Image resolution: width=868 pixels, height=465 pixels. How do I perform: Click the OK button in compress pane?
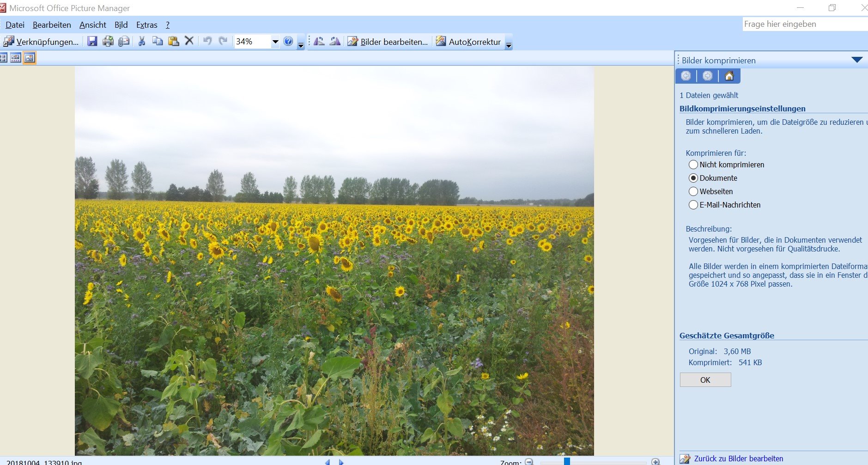click(x=705, y=380)
